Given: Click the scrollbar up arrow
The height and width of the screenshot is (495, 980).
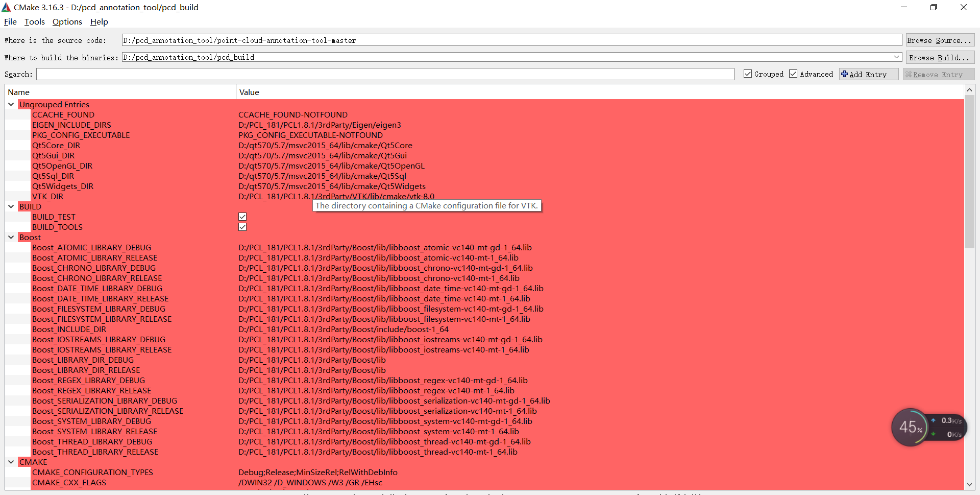Looking at the screenshot, I should (x=969, y=90).
